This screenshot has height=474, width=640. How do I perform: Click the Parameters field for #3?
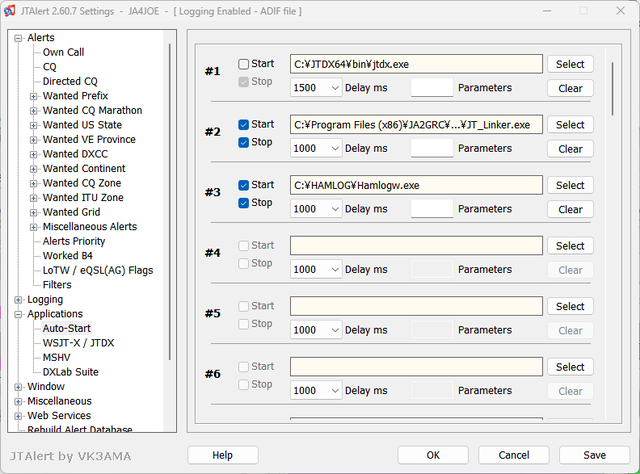432,209
